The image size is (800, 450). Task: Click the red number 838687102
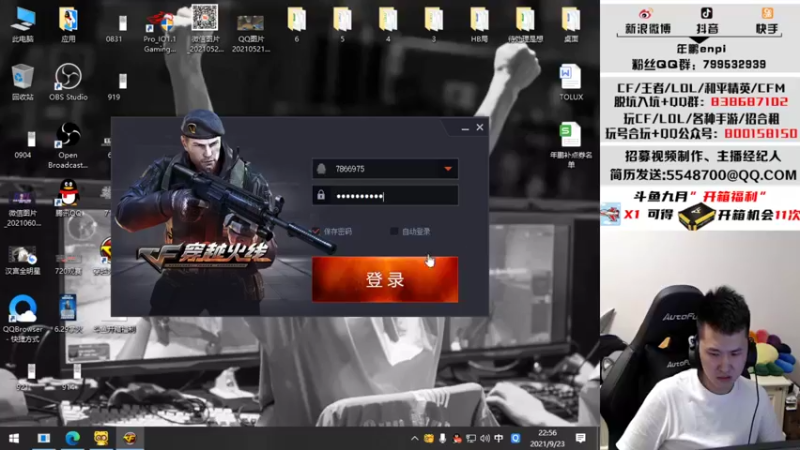749,102
